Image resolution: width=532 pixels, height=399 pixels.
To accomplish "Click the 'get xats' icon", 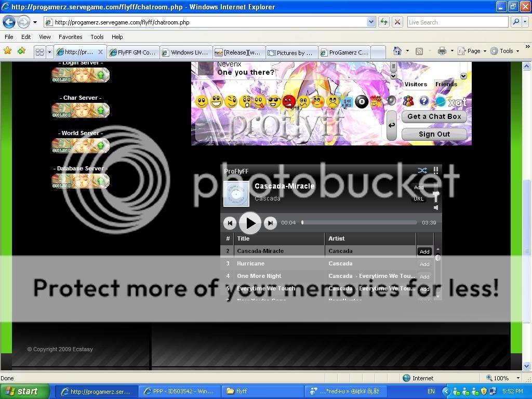I will [347, 102].
